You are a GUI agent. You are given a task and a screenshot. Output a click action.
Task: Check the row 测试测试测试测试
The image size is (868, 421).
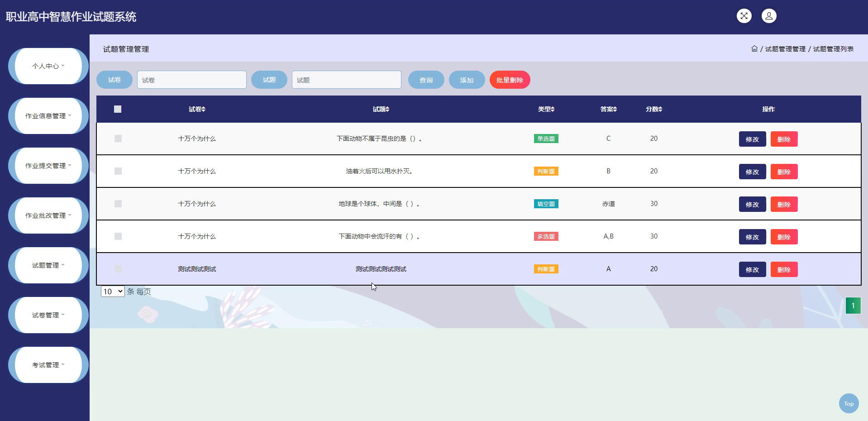[x=118, y=269]
